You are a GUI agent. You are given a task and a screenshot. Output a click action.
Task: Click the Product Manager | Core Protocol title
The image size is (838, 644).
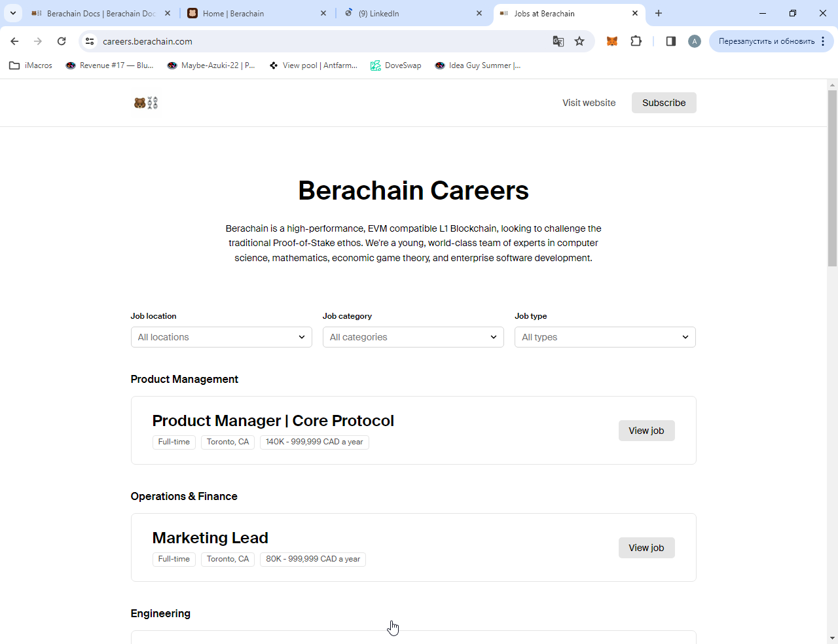coord(273,421)
